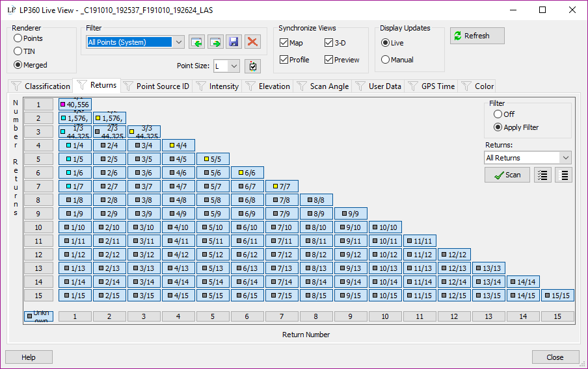The image size is (588, 369).
Task: Click the cyan swatch in the 1/5 cell
Action: (69, 159)
